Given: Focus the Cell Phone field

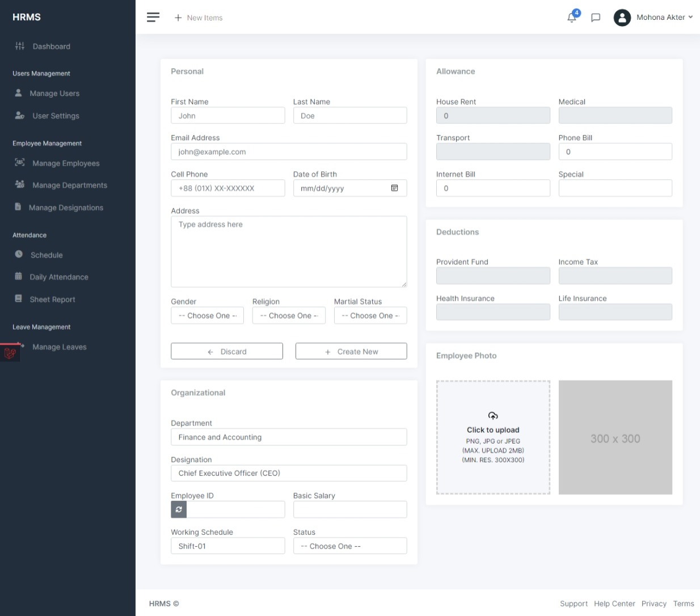Looking at the screenshot, I should pos(227,188).
